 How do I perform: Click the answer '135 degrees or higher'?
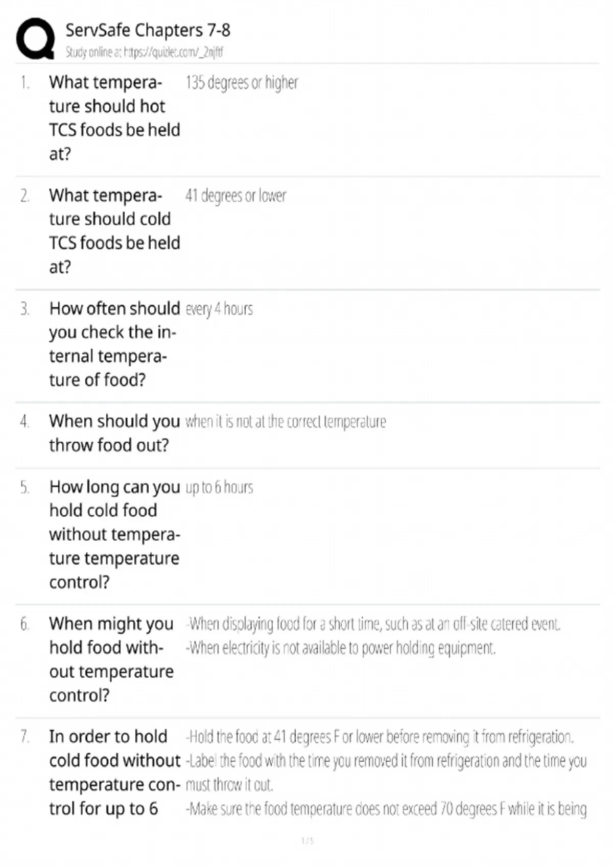(x=242, y=83)
